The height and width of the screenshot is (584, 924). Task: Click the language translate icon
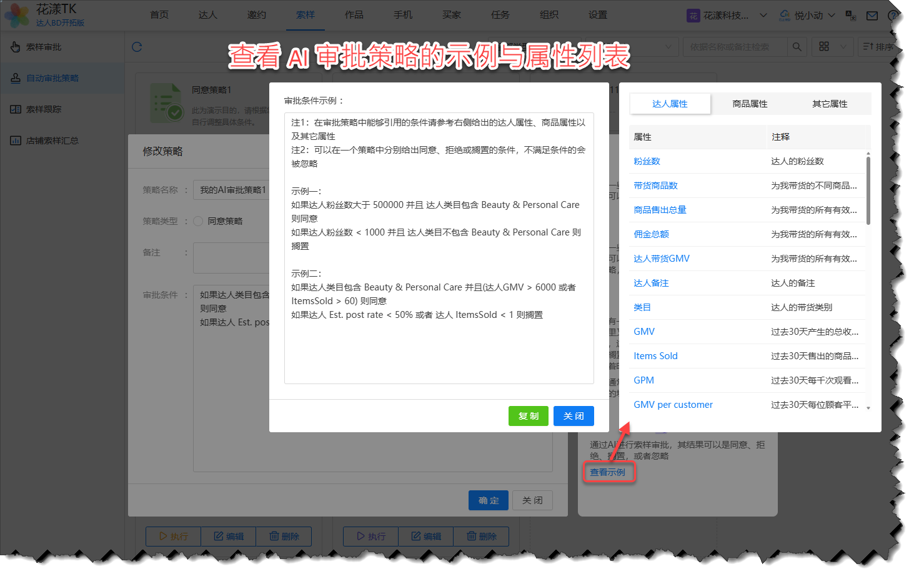pyautogui.click(x=850, y=16)
